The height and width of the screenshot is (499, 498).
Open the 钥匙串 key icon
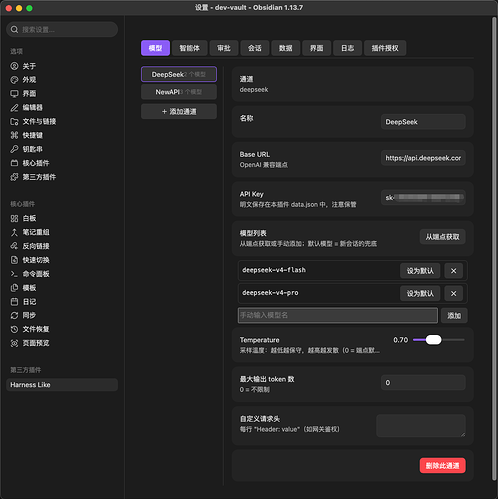tap(14, 149)
